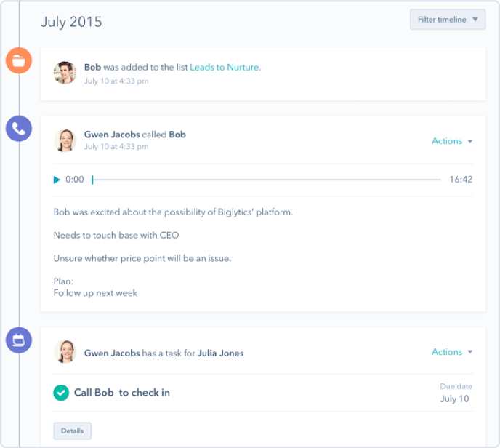Click the purple calendar task timeline icon
Image resolution: width=500 pixels, height=448 pixels.
18,340
